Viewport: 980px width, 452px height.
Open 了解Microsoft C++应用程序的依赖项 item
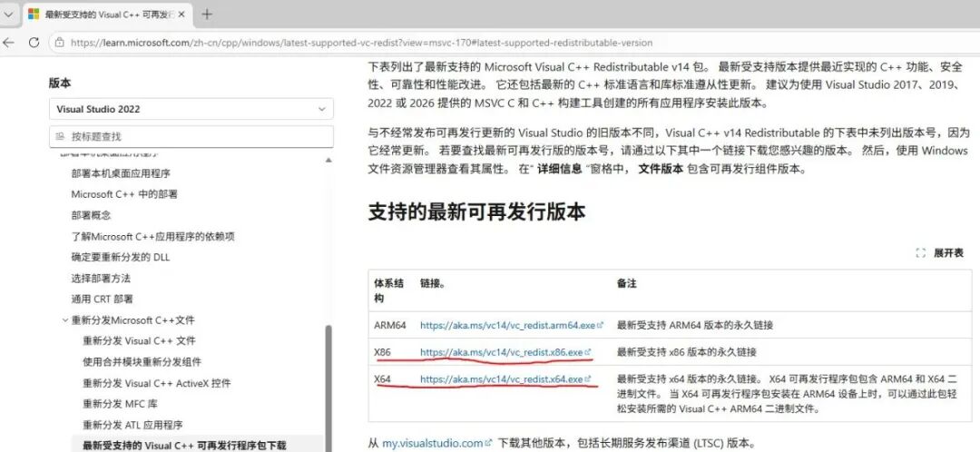153,236
